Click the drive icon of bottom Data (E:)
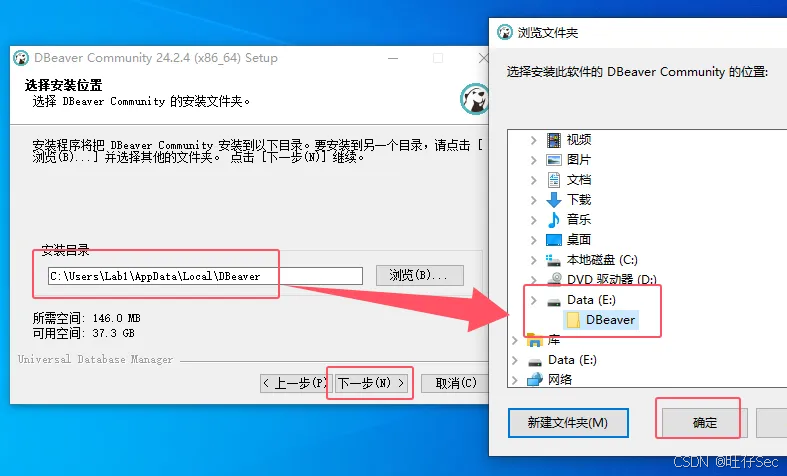Screen dimensions: 787x476 click(x=535, y=361)
